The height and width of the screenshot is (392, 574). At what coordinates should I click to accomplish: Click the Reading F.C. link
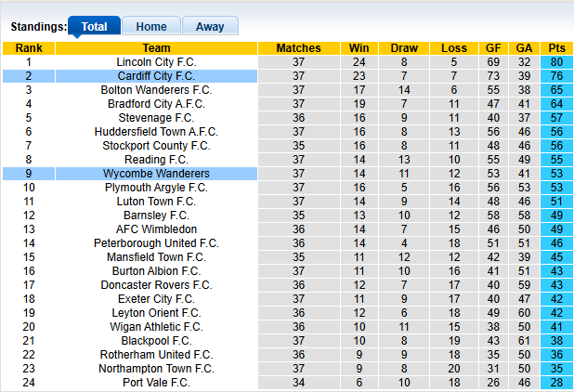[x=156, y=160]
